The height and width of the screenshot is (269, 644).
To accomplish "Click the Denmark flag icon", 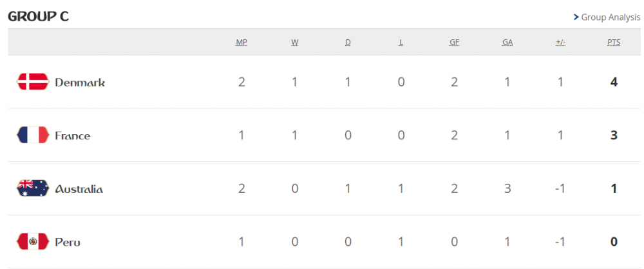I will [32, 82].
